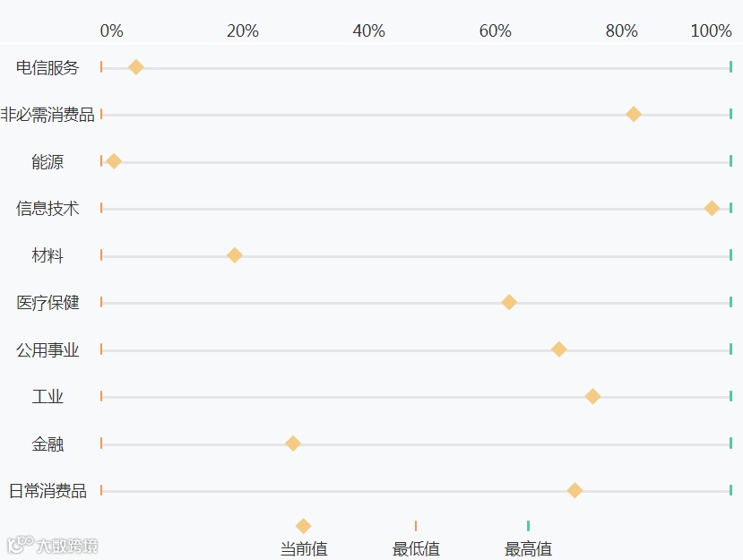Click the 工业 current value diamond
The height and width of the screenshot is (560, 743).
coord(592,397)
